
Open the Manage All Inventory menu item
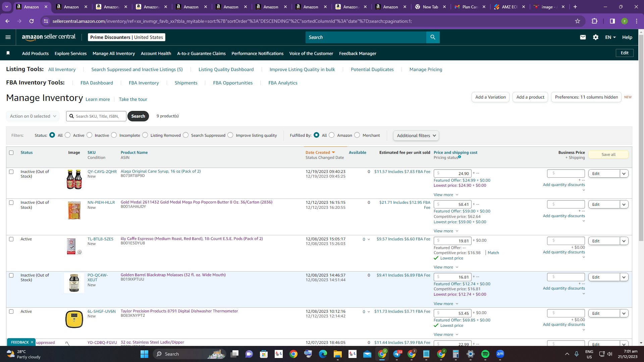[x=114, y=53]
